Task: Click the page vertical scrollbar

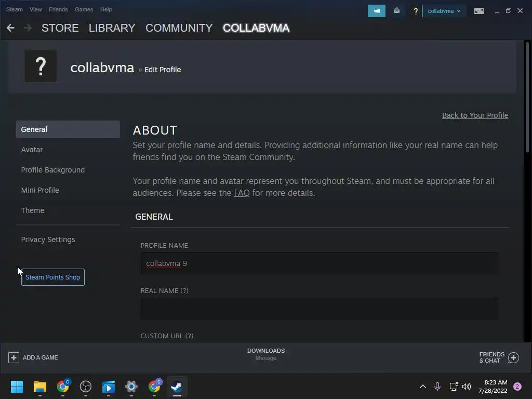Action: (527, 97)
